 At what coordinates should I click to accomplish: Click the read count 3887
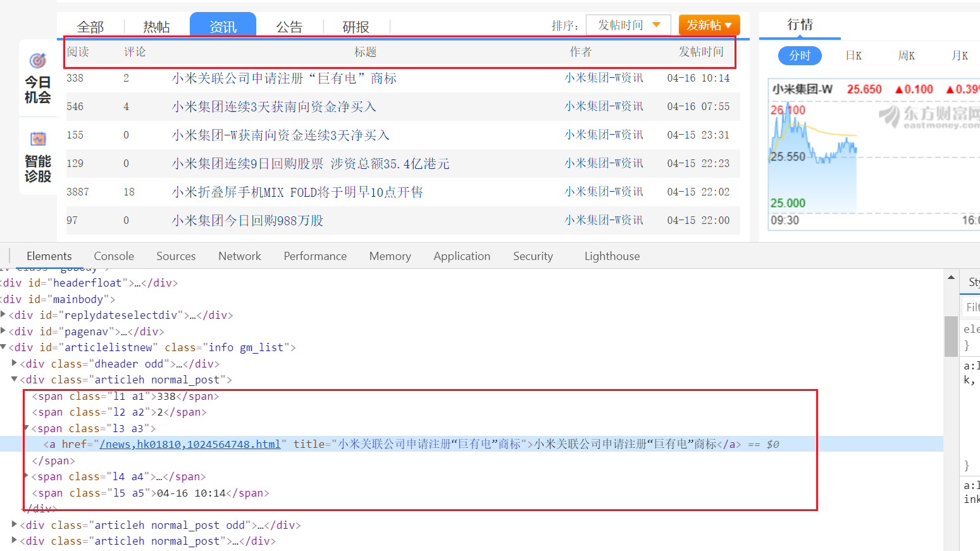pos(78,192)
